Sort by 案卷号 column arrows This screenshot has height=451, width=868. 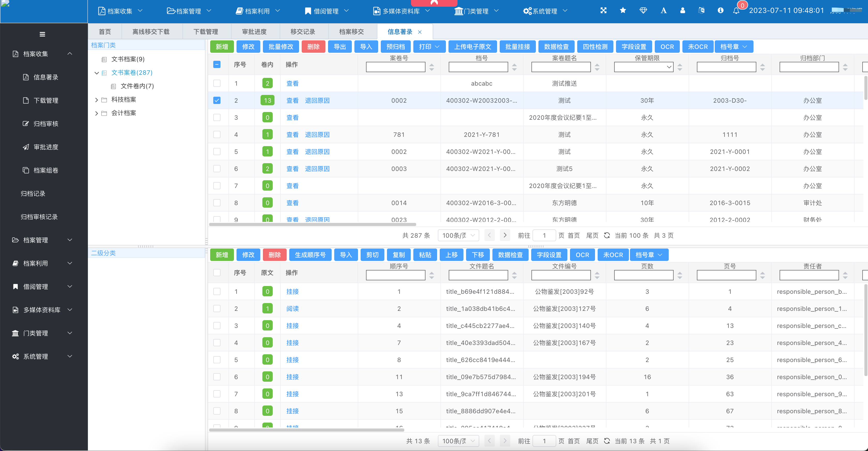click(x=432, y=67)
